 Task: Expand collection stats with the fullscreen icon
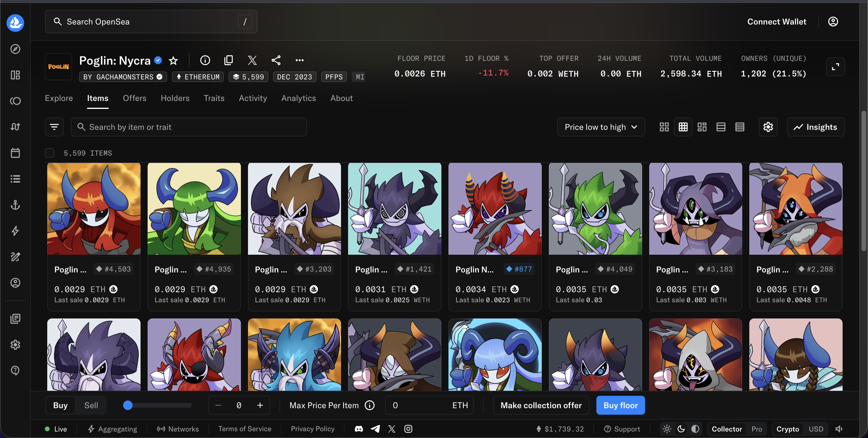(x=835, y=67)
